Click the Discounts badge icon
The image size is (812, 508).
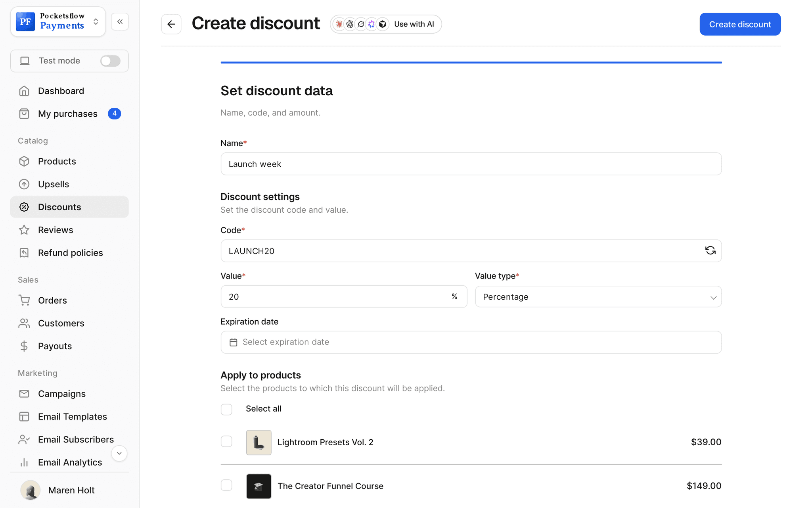tap(24, 207)
